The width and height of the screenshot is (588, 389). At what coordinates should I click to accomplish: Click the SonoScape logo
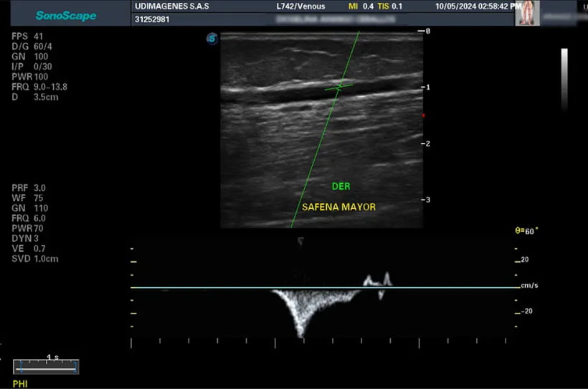click(65, 15)
